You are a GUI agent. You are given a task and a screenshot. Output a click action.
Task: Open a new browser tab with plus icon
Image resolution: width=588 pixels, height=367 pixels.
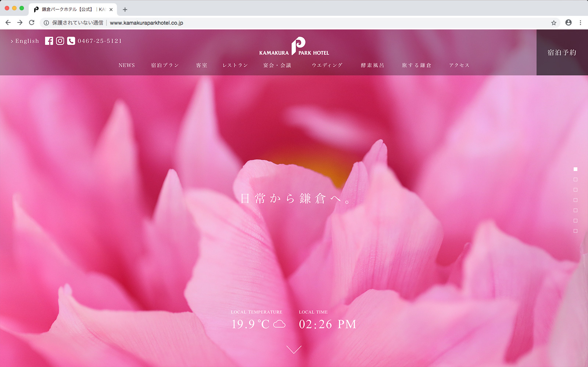pyautogui.click(x=125, y=10)
